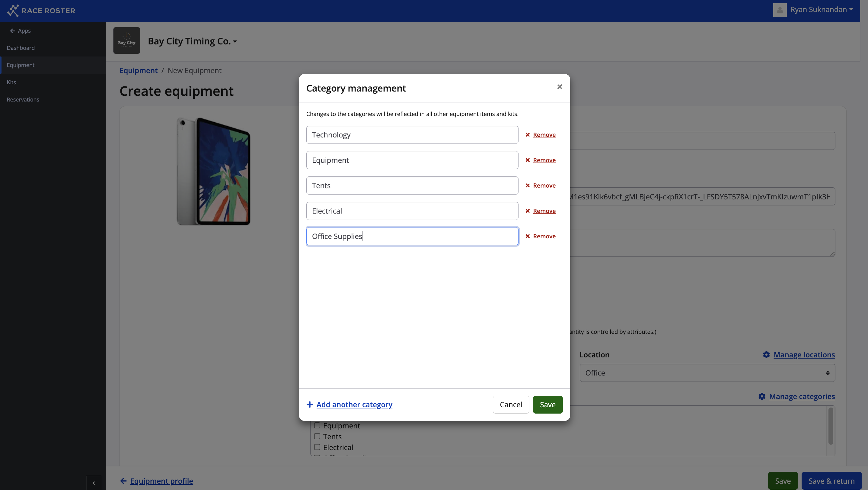Open the Bay City Timing Co. dropdown
The width and height of the screenshot is (868, 490).
(192, 41)
